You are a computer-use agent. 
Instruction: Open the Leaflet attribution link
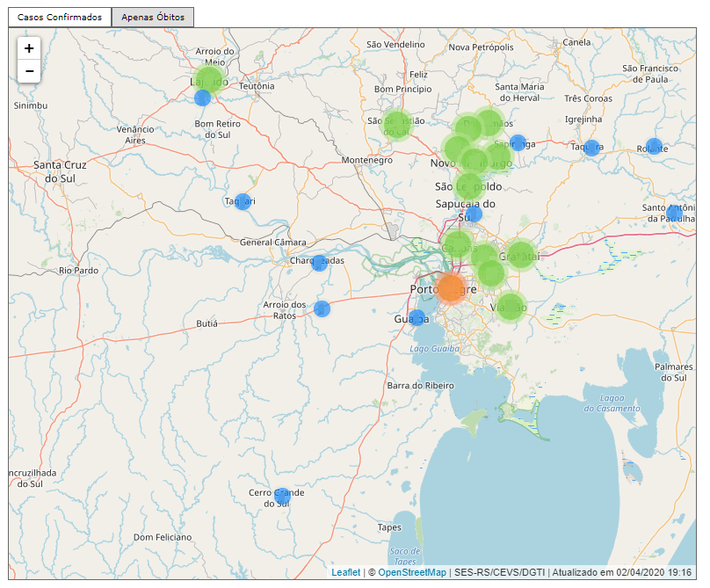[x=345, y=572]
